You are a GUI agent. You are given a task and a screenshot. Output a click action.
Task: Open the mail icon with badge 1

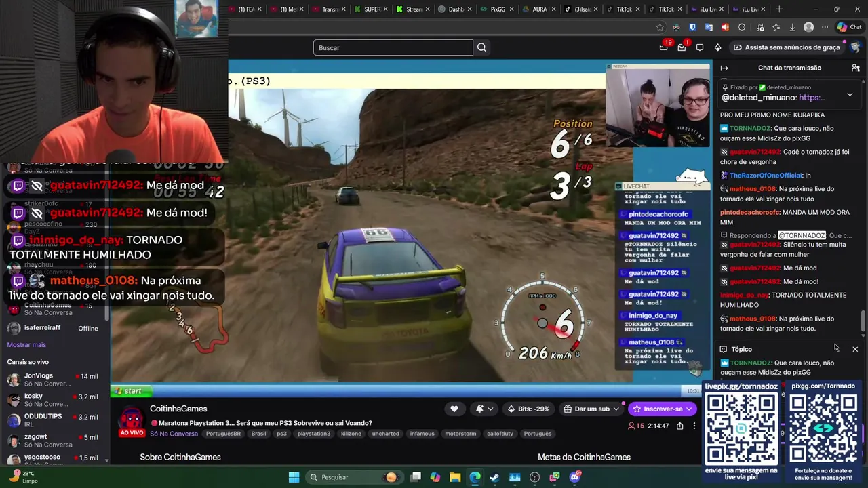click(x=682, y=47)
